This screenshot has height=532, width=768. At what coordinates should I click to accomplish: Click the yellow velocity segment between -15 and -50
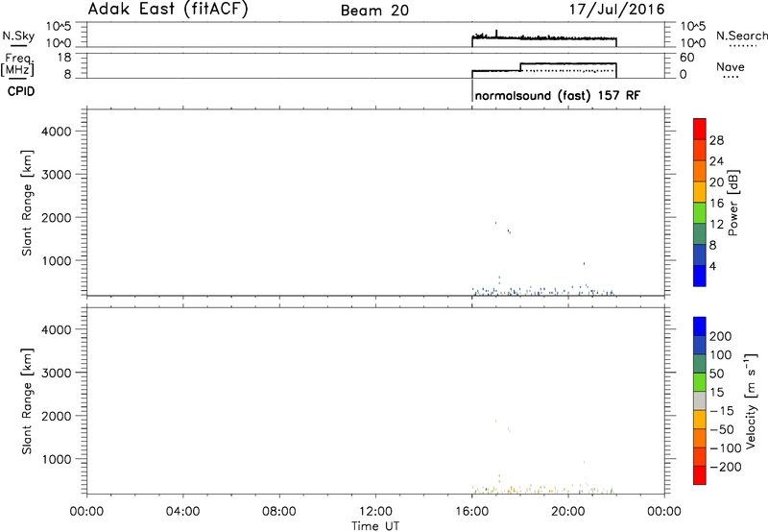tap(700, 420)
